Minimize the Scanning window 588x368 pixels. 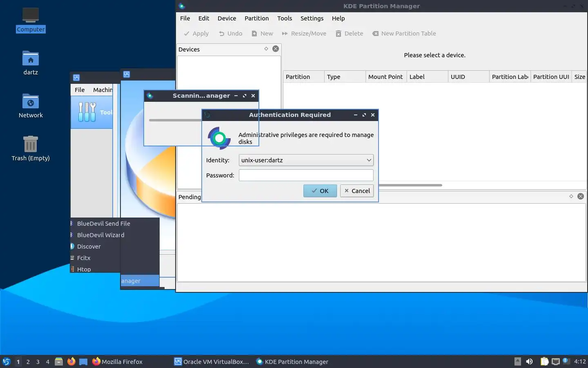(x=236, y=96)
